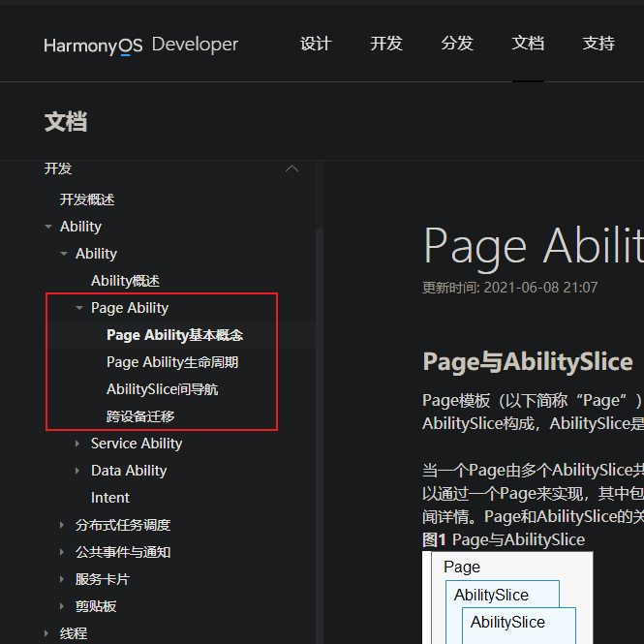Click the 文档 page heading
Viewport: 644px width, 644px height.
click(x=66, y=122)
